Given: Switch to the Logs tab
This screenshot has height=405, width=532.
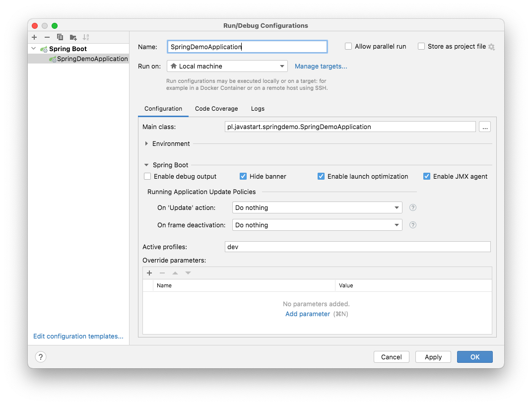Looking at the screenshot, I should (x=258, y=109).
